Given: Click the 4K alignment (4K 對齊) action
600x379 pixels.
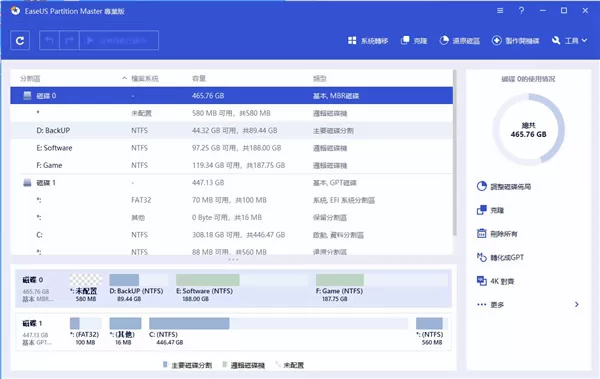Looking at the screenshot, I should click(x=496, y=281).
